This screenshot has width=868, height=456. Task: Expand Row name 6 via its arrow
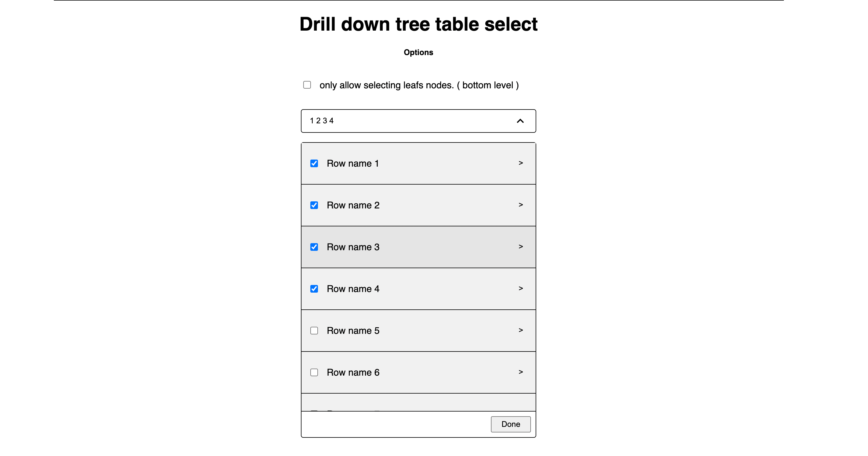tap(521, 372)
